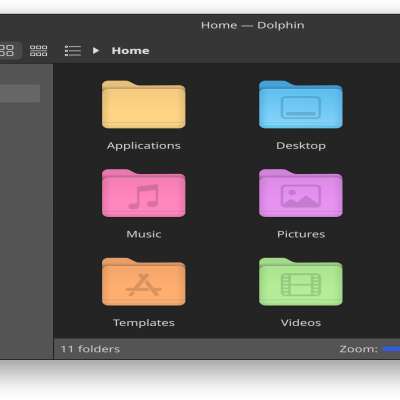The height and width of the screenshot is (400, 400).
Task: Select the orange Templates folder icon
Action: tap(144, 282)
